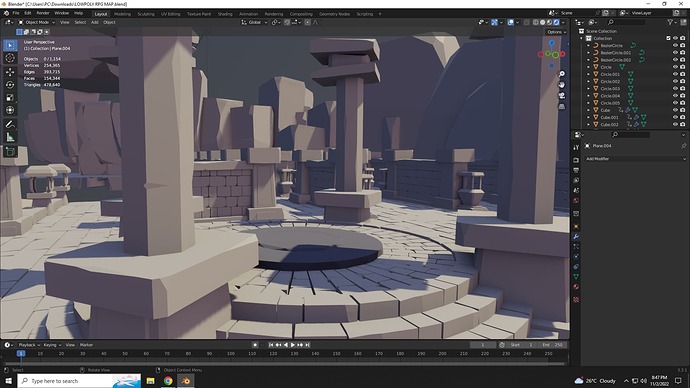This screenshot has width=690, height=388.
Task: Toggle visibility of BezierCircle eye icon
Action: 675,45
